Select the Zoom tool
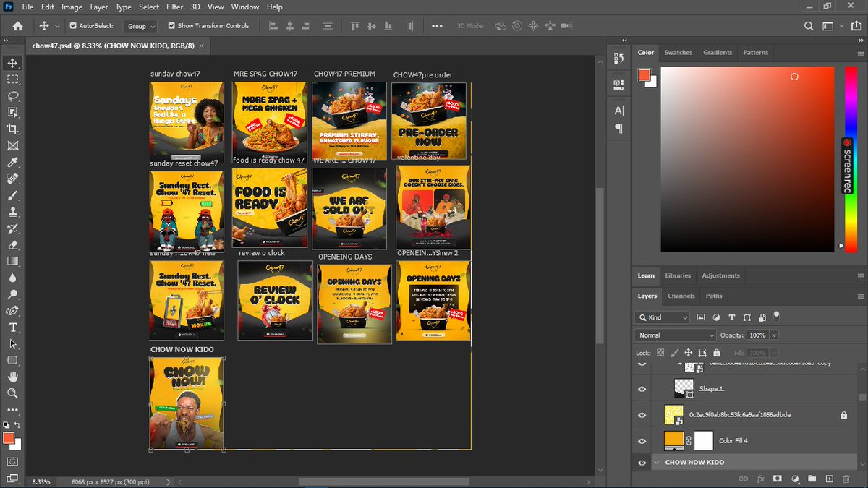 (x=13, y=393)
